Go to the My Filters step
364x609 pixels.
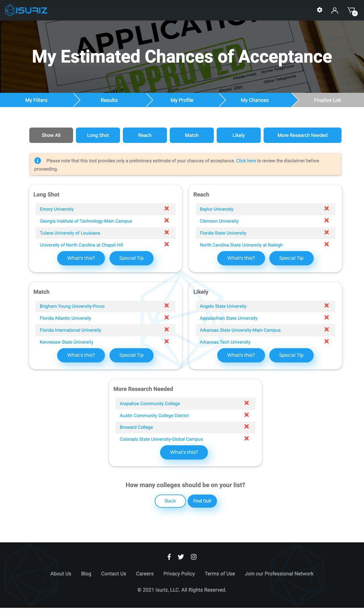(36, 100)
